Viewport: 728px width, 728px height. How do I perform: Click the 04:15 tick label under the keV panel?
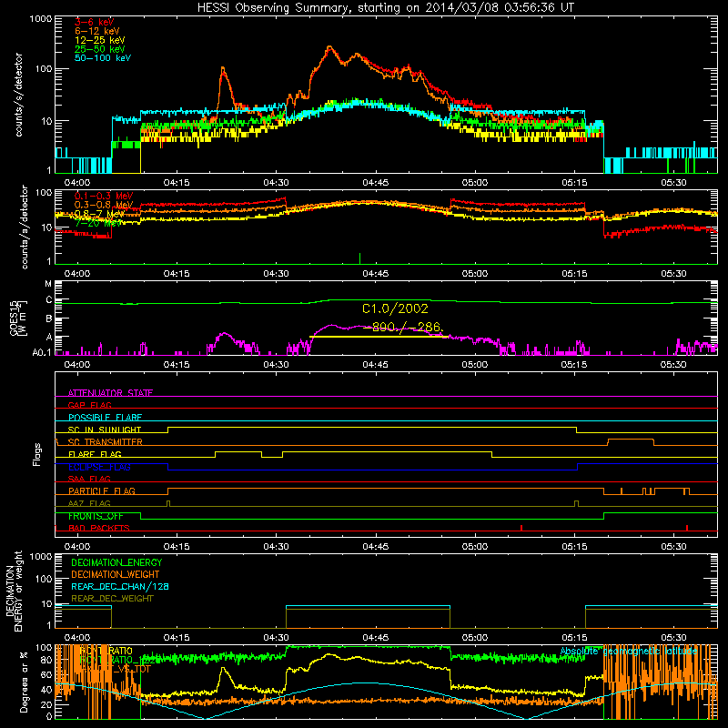177,183
